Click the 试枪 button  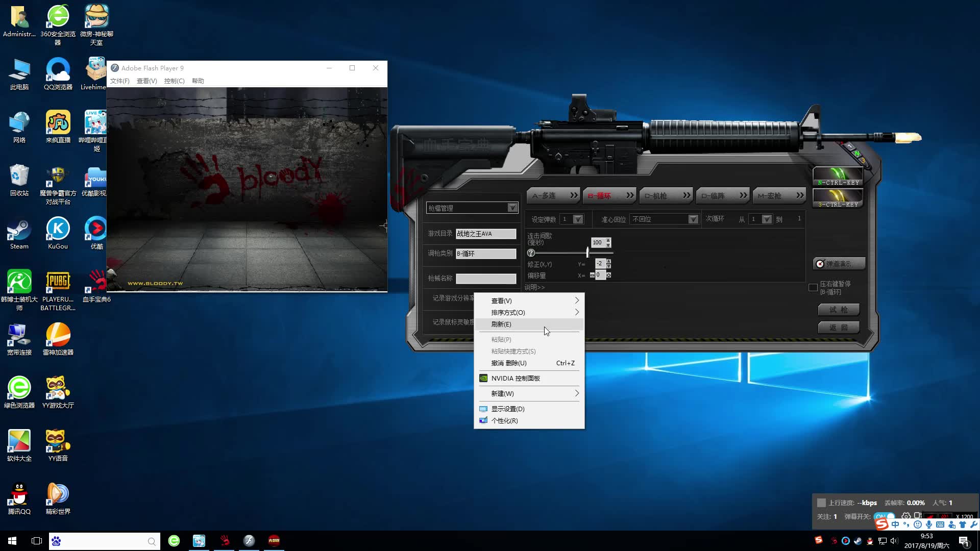click(x=839, y=310)
